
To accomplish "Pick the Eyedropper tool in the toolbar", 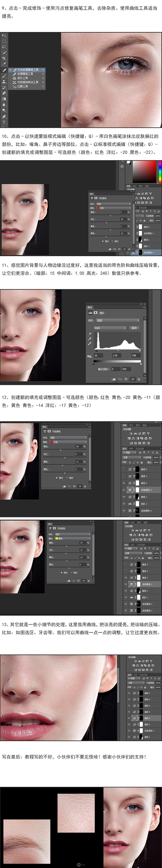I will point(4,64).
